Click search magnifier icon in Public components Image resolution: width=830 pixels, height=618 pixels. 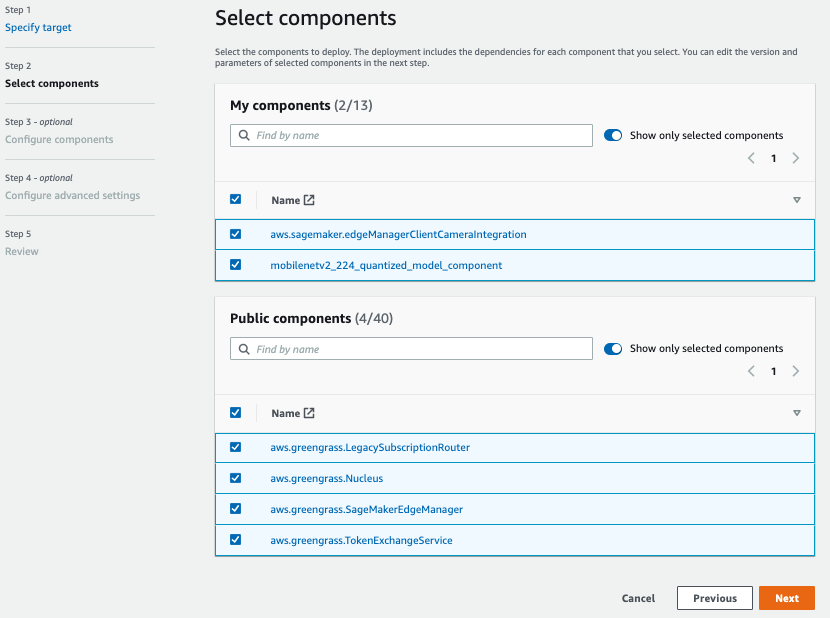244,349
